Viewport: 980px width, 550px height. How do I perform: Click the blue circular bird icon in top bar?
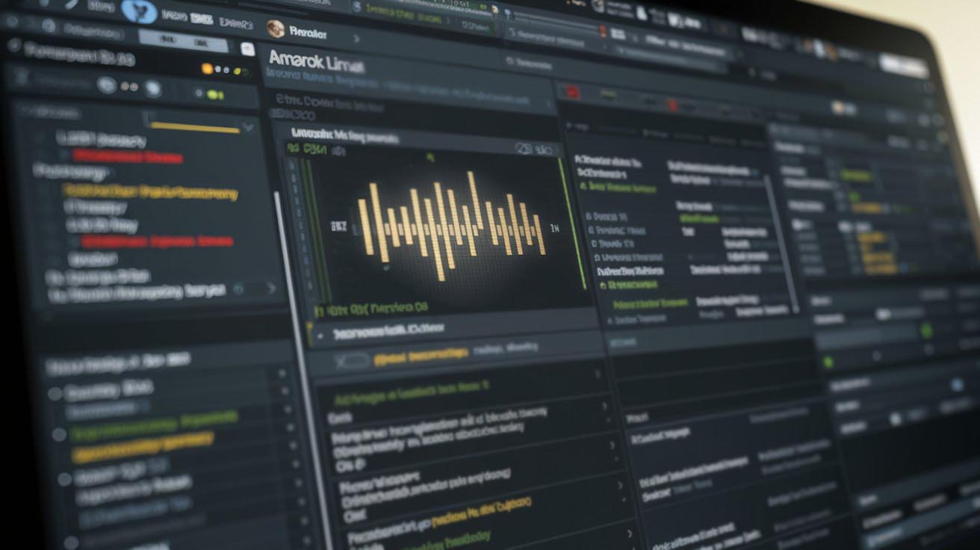[139, 11]
